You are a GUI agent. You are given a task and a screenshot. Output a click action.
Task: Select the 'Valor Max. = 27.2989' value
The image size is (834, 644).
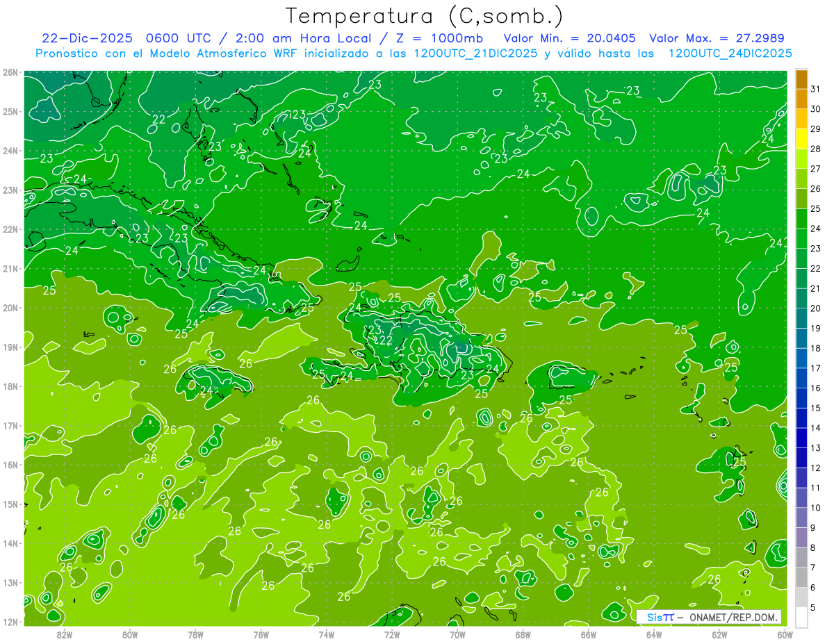coord(717,38)
